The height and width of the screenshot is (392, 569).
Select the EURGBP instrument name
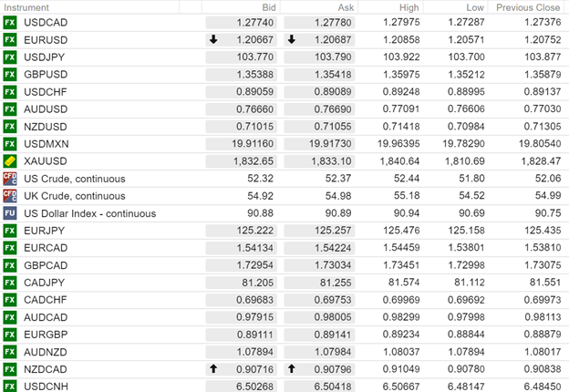pos(47,335)
